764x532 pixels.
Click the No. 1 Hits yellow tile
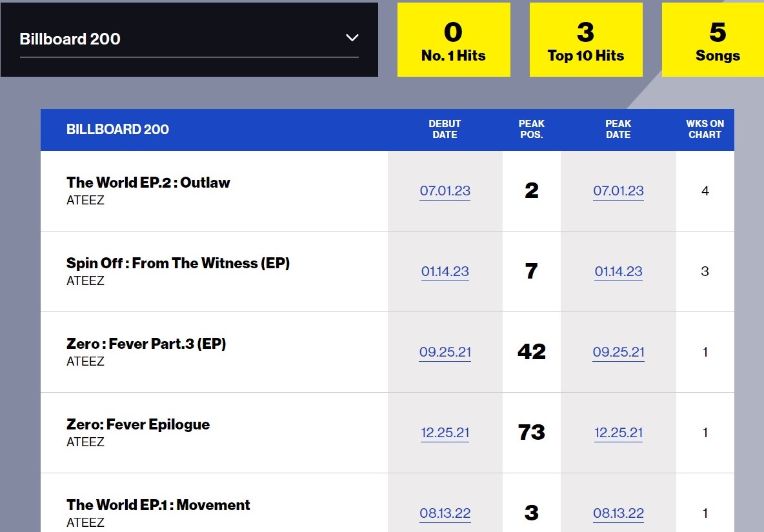click(x=454, y=39)
